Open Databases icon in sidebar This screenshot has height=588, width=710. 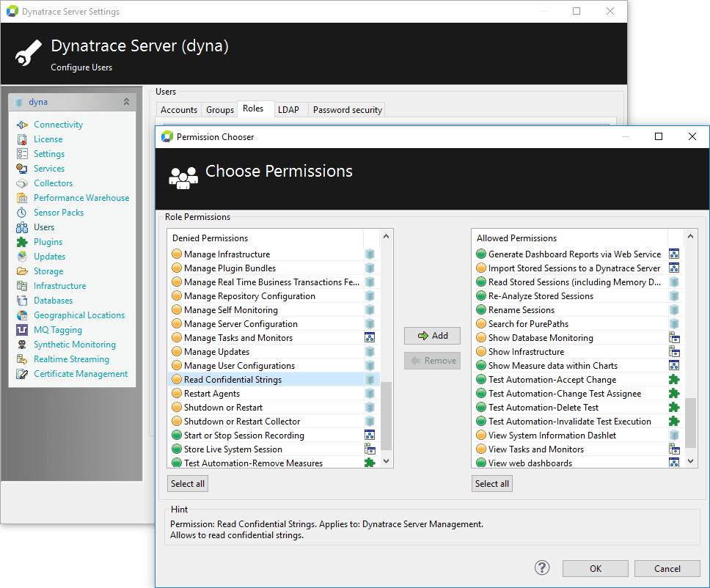22,301
